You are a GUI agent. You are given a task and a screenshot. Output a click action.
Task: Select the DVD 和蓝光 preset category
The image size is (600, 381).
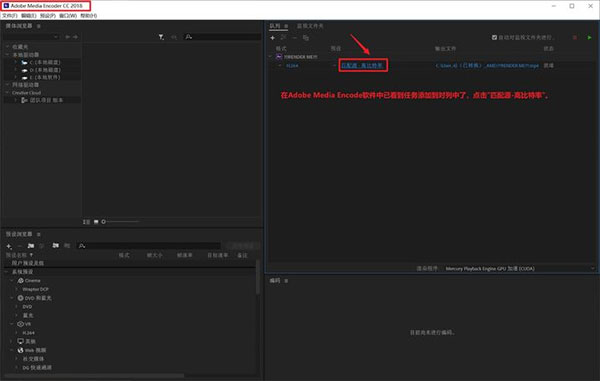(x=38, y=298)
